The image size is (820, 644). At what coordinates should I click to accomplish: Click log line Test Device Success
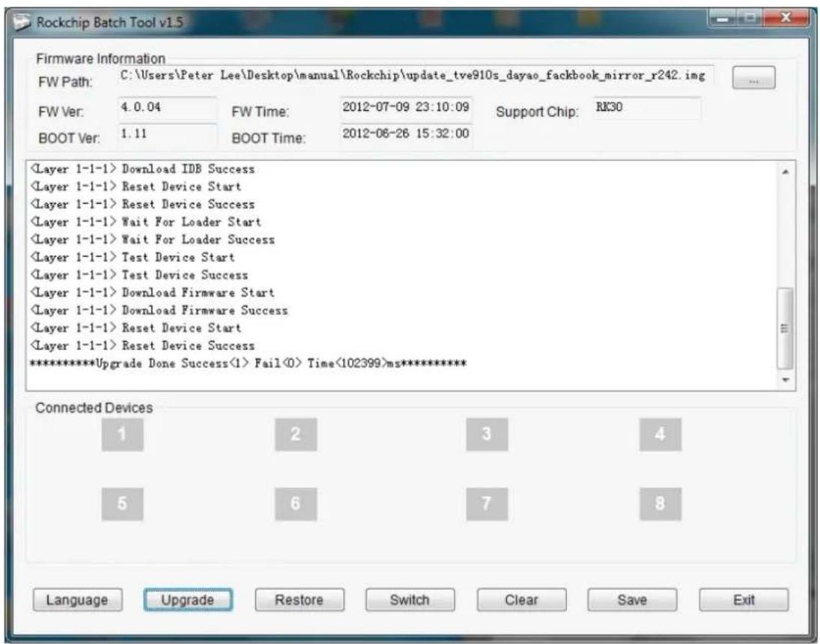[139, 275]
